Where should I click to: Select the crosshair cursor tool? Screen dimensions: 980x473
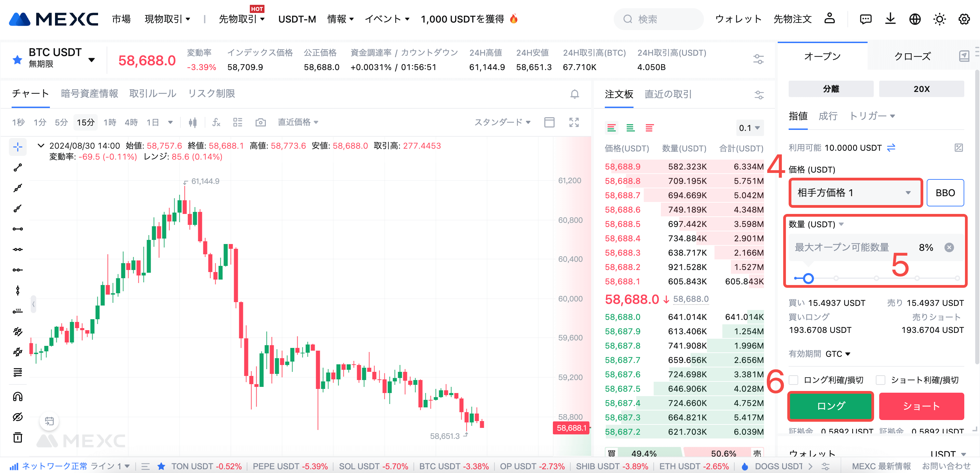click(x=17, y=147)
